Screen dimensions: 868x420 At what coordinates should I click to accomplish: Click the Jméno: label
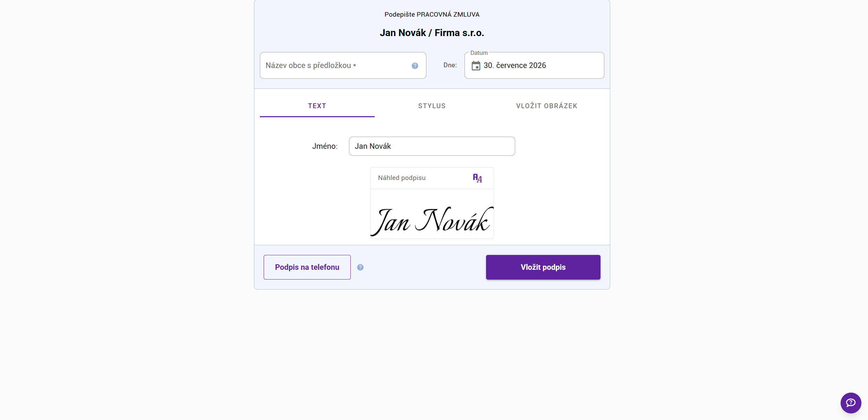(x=325, y=146)
